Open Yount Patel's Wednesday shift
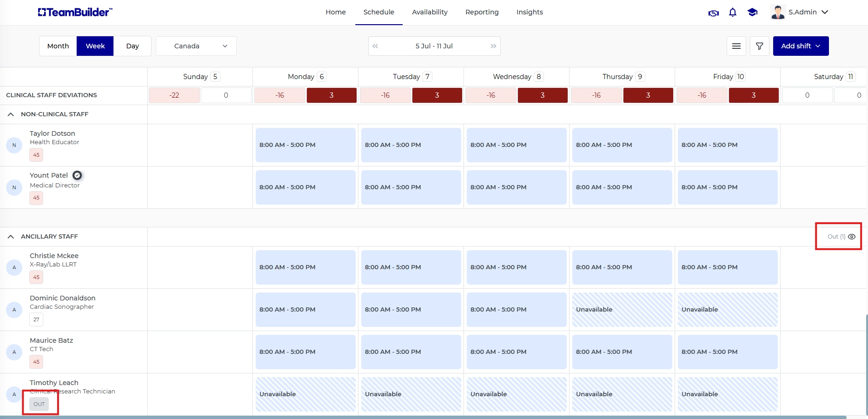 517,187
